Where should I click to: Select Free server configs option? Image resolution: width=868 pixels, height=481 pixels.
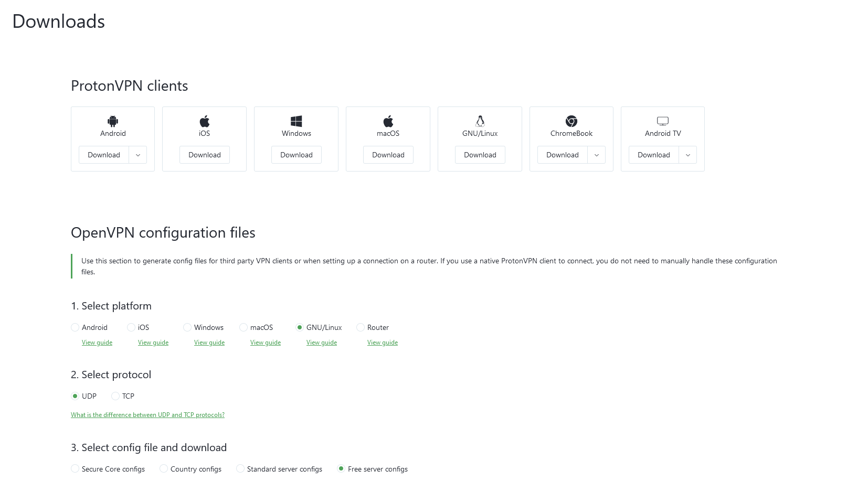[341, 468]
